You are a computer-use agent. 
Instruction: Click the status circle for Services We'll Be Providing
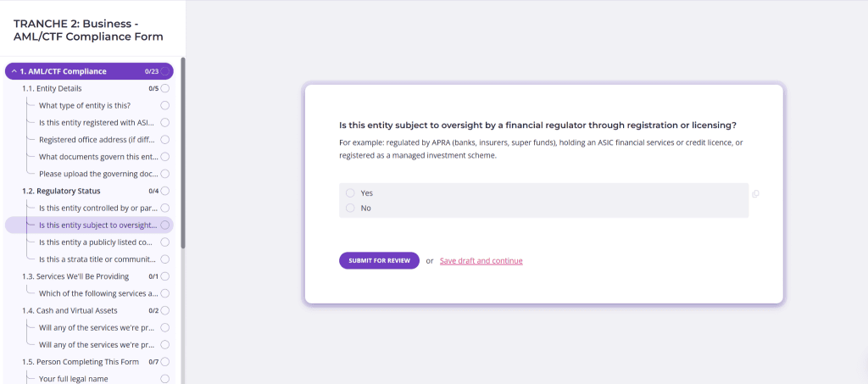(x=165, y=276)
